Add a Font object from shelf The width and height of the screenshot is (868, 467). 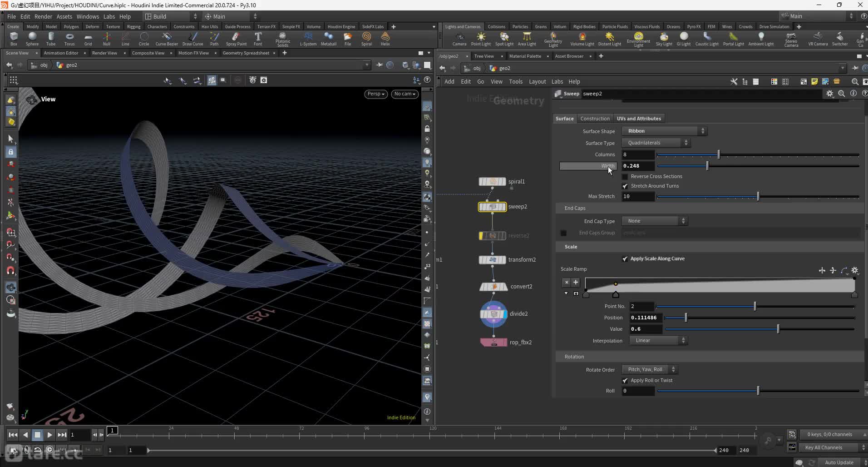pos(258,39)
